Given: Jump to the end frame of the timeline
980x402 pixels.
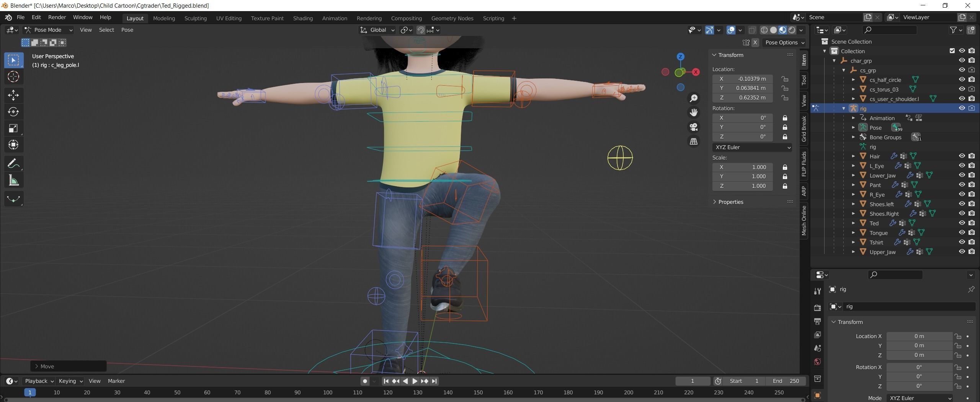Looking at the screenshot, I should (x=434, y=381).
